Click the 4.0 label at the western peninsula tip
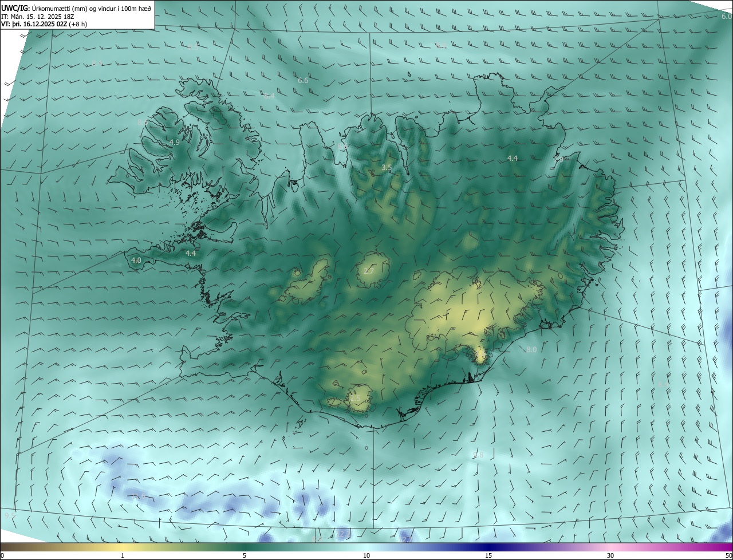 [x=136, y=260]
